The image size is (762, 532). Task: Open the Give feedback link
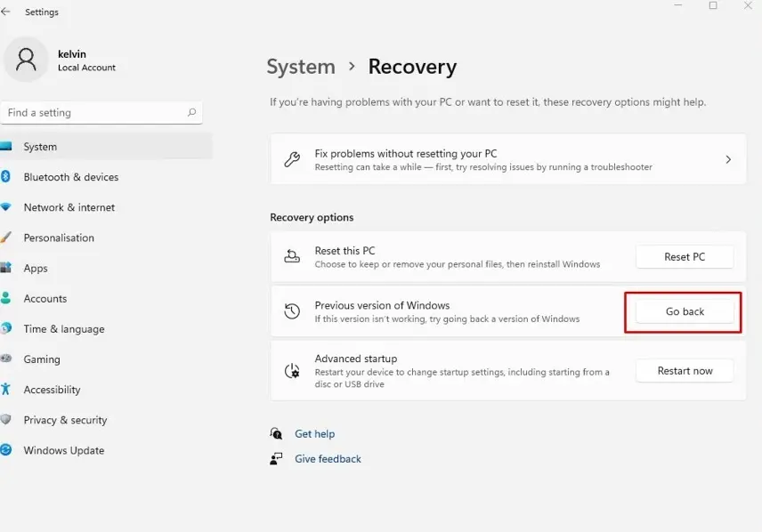[328, 459]
